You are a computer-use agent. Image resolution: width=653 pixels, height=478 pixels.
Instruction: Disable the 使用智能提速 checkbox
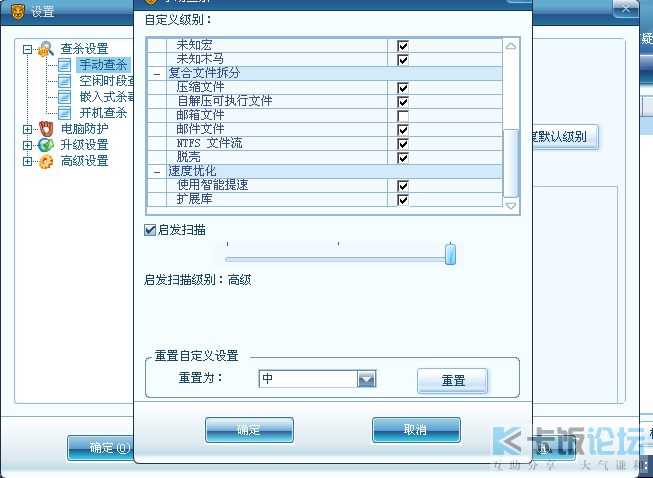tap(403, 186)
